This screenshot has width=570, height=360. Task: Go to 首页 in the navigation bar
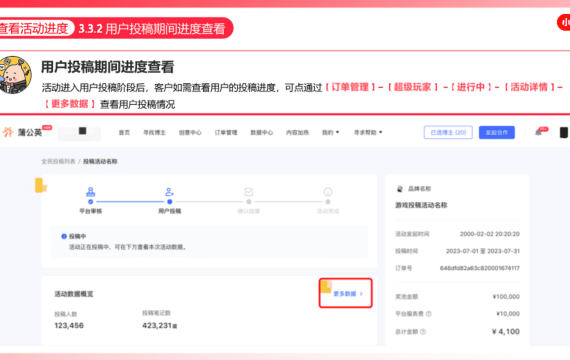click(x=124, y=132)
